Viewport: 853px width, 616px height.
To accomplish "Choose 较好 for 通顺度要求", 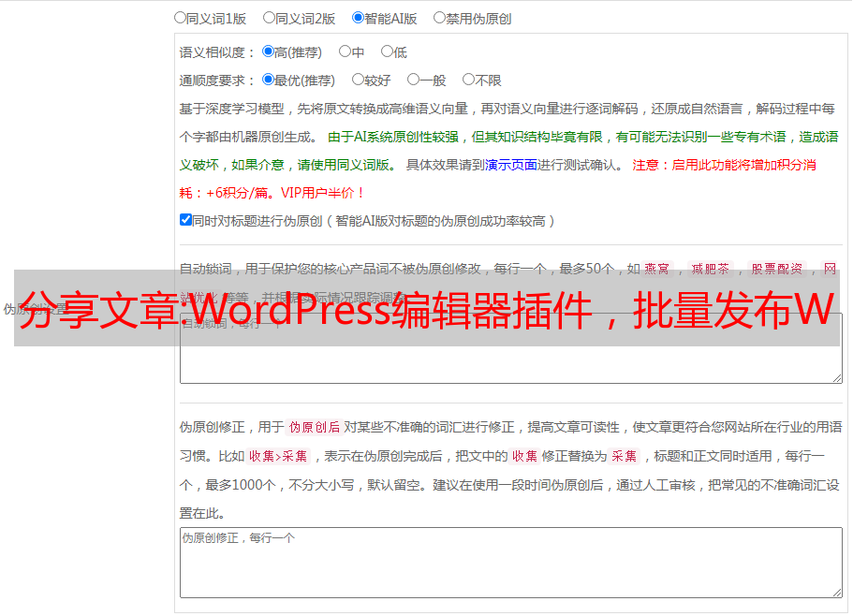I will pyautogui.click(x=358, y=80).
